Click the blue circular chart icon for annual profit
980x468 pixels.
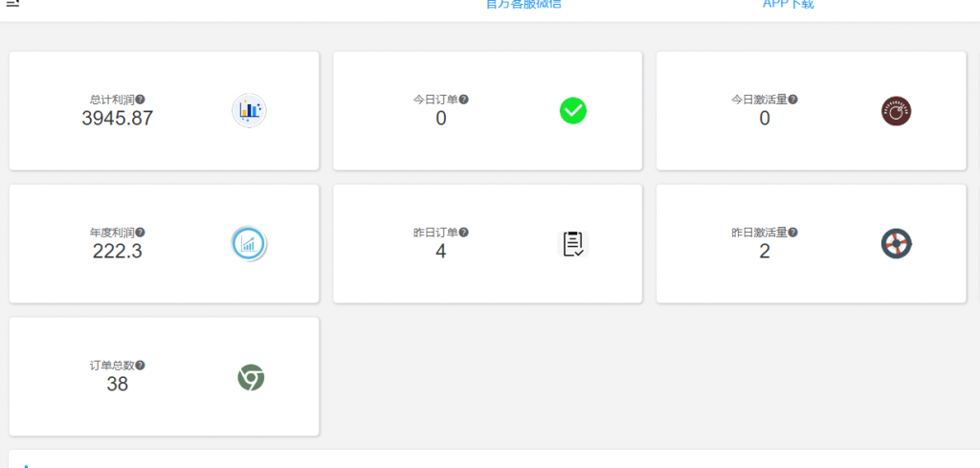coord(249,243)
